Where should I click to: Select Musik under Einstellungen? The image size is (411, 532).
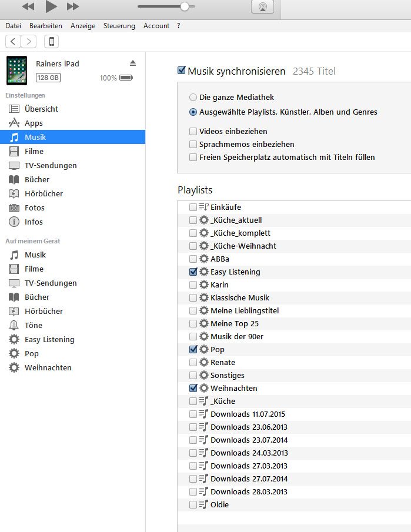coord(73,137)
